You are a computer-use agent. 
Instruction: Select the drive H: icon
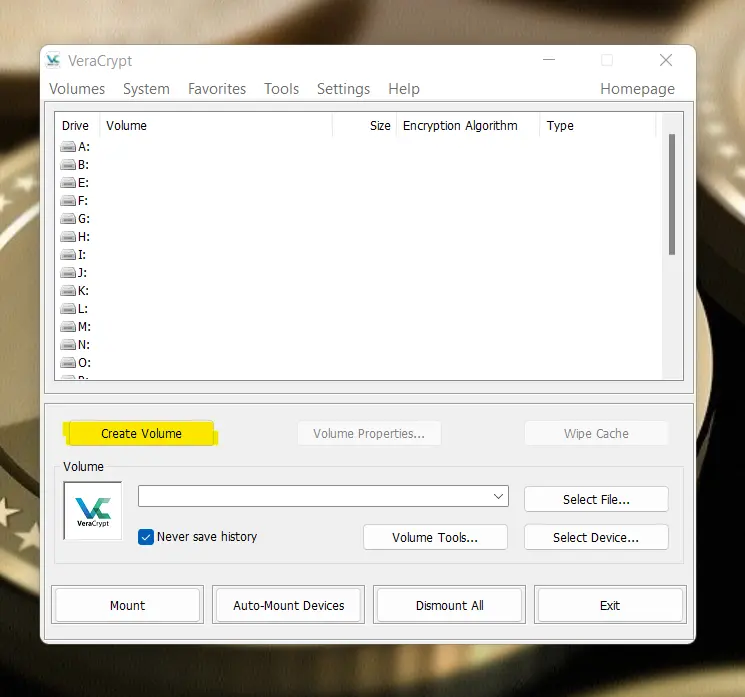pyautogui.click(x=68, y=237)
